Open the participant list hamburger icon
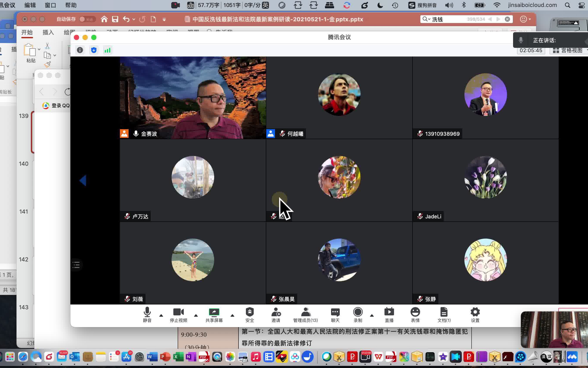 pyautogui.click(x=76, y=265)
